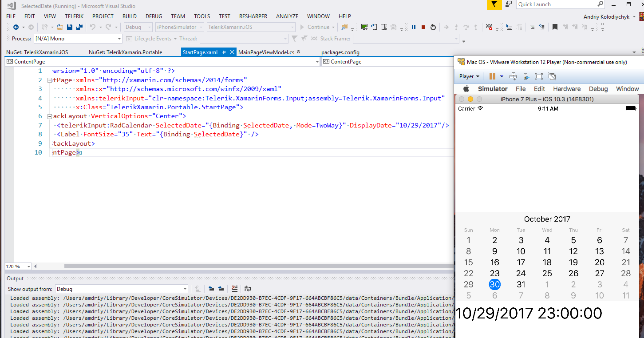Collapse the StackLayout node on line 6
Image resolution: width=644 pixels, height=338 pixels.
click(49, 116)
